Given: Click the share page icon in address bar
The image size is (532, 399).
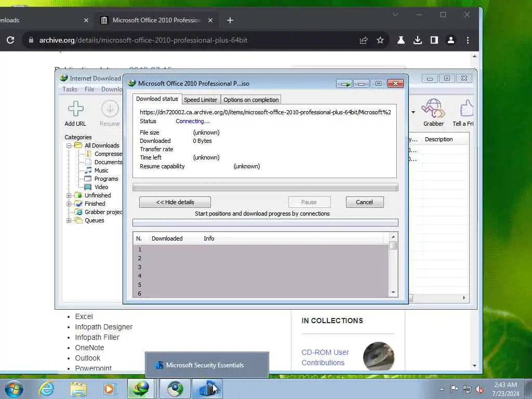Looking at the screenshot, I should point(364,40).
